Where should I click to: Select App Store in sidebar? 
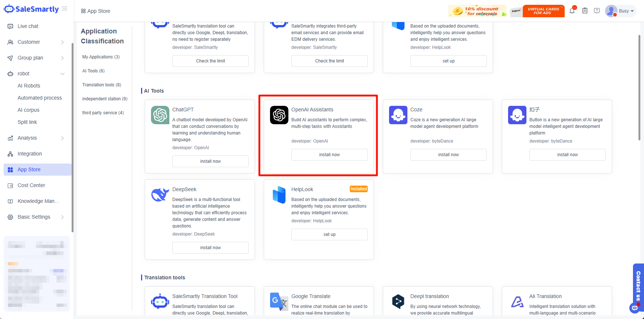(x=37, y=169)
